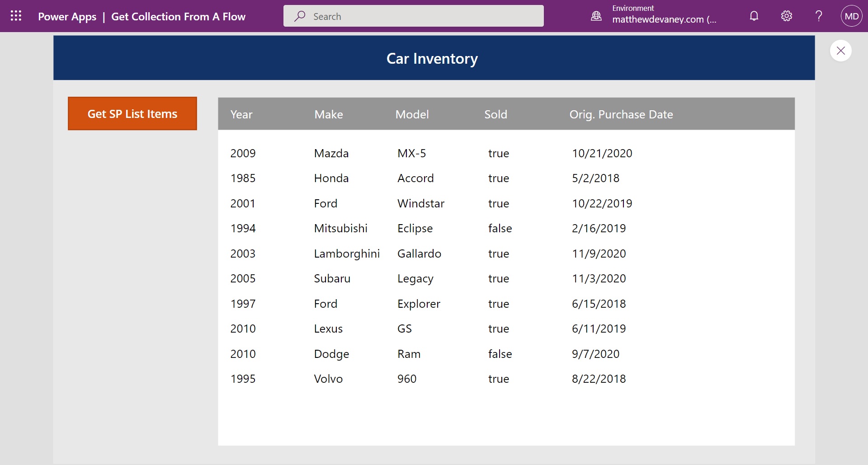Sort table by the Year column header

(241, 114)
